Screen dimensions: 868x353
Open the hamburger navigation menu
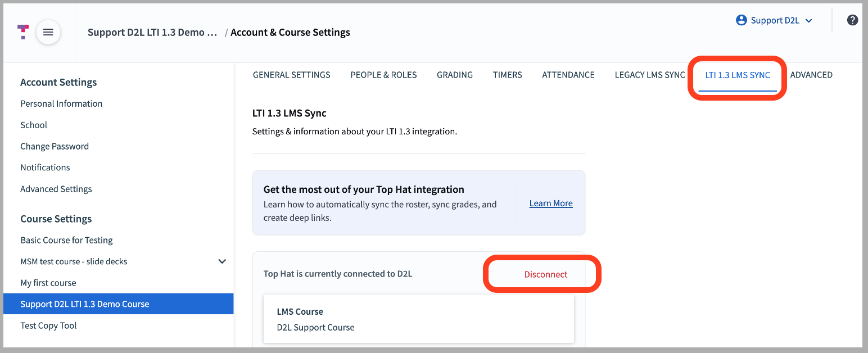click(48, 32)
